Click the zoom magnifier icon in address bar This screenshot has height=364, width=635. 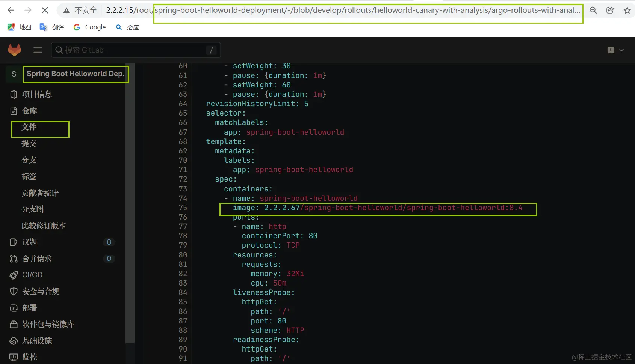click(593, 10)
